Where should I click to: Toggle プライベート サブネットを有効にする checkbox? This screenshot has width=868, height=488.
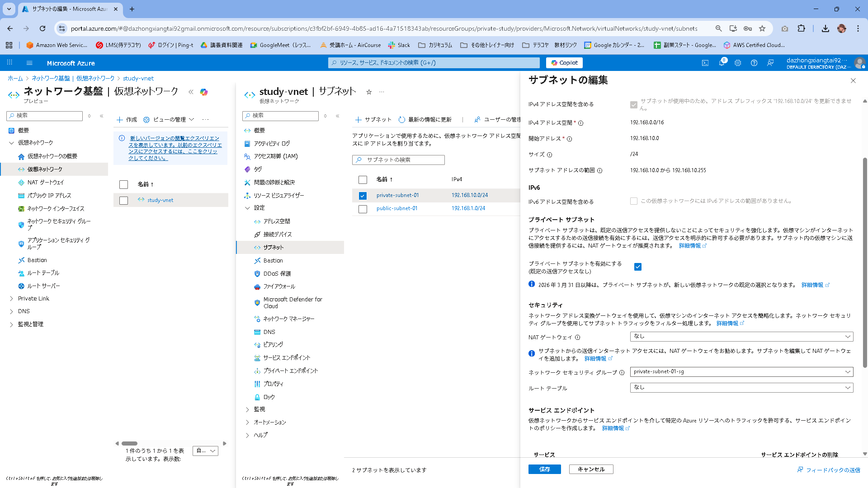point(637,267)
